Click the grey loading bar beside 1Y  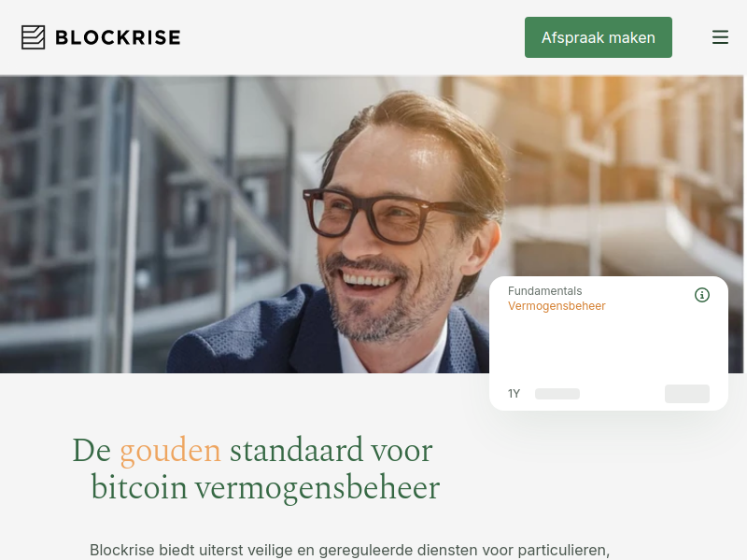557,394
